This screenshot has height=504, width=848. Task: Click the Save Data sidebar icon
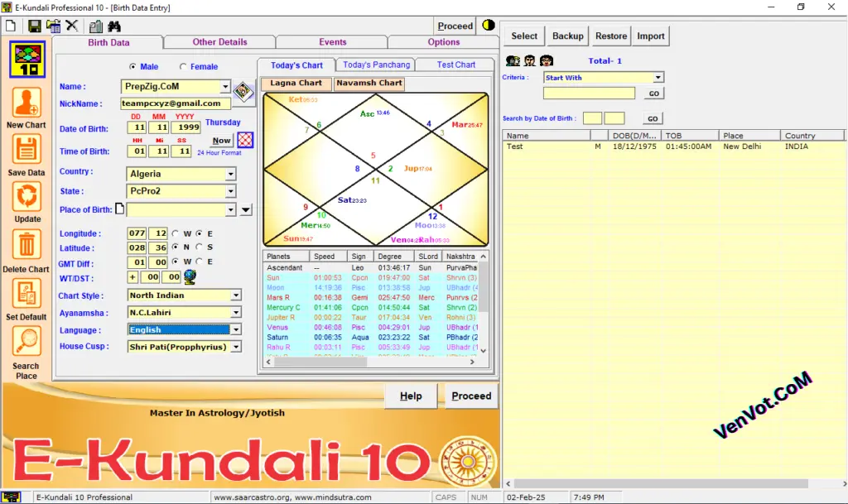[26, 150]
